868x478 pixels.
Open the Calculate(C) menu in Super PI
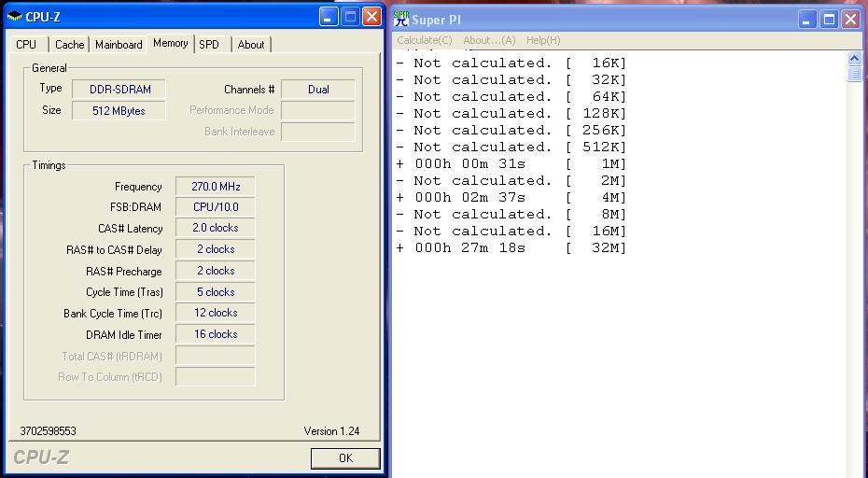425,40
